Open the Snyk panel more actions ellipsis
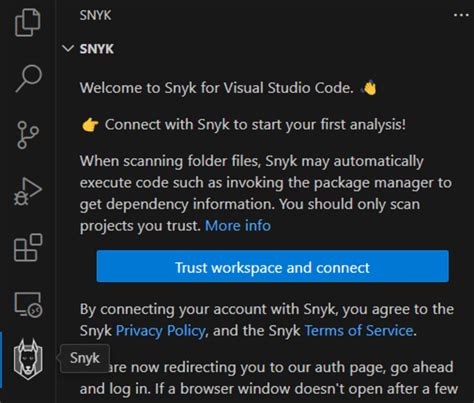The image size is (474, 403). click(x=461, y=15)
